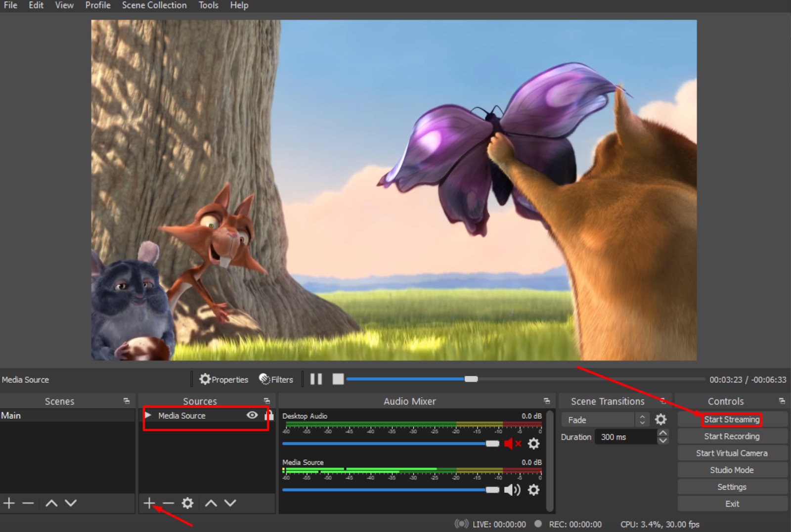
Task: Open the Tools menu
Action: click(x=208, y=5)
